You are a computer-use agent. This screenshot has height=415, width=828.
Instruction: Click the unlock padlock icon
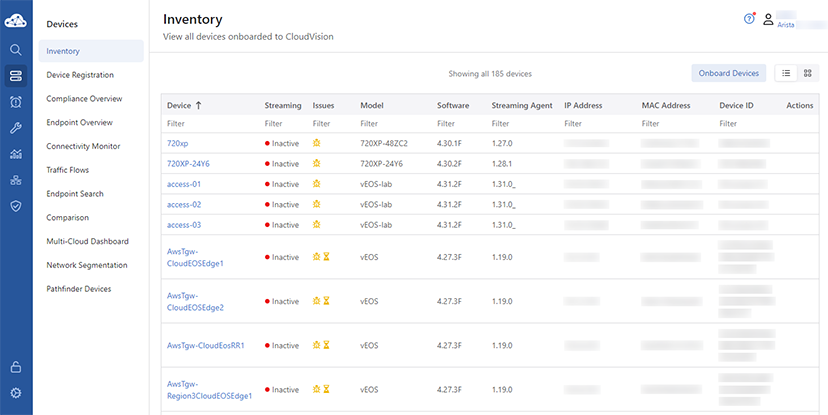pos(16,367)
